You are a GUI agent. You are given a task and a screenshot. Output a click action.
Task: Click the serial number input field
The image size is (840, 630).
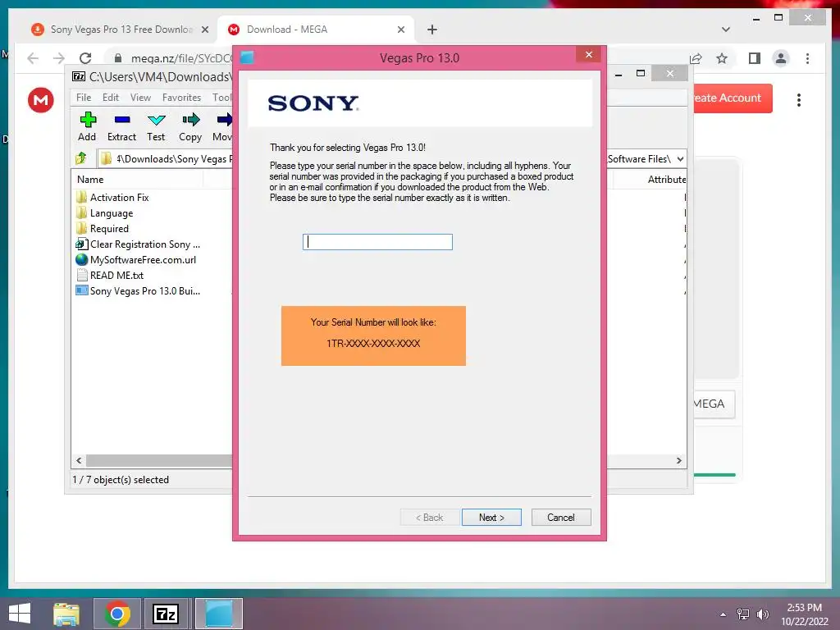coord(377,242)
